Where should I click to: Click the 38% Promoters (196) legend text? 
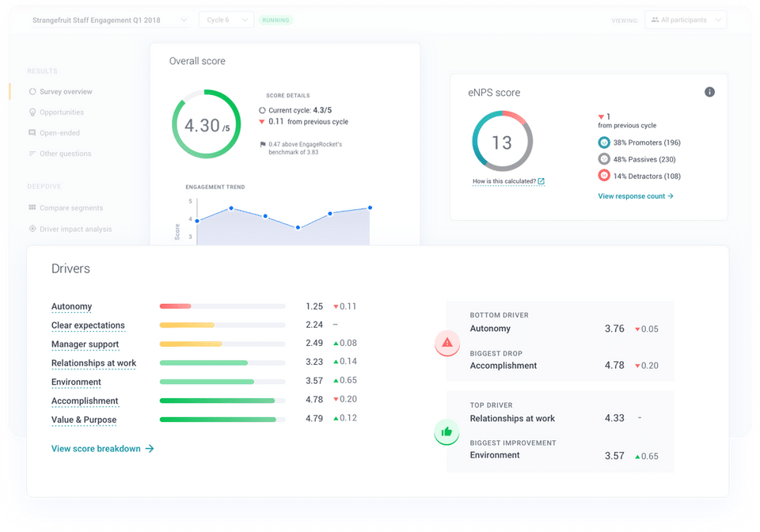pyautogui.click(x=647, y=142)
